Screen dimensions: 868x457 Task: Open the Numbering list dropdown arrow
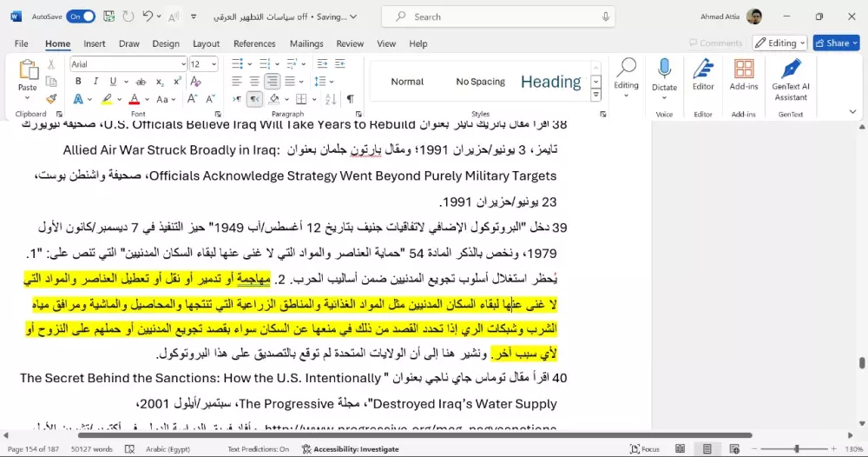click(x=277, y=64)
